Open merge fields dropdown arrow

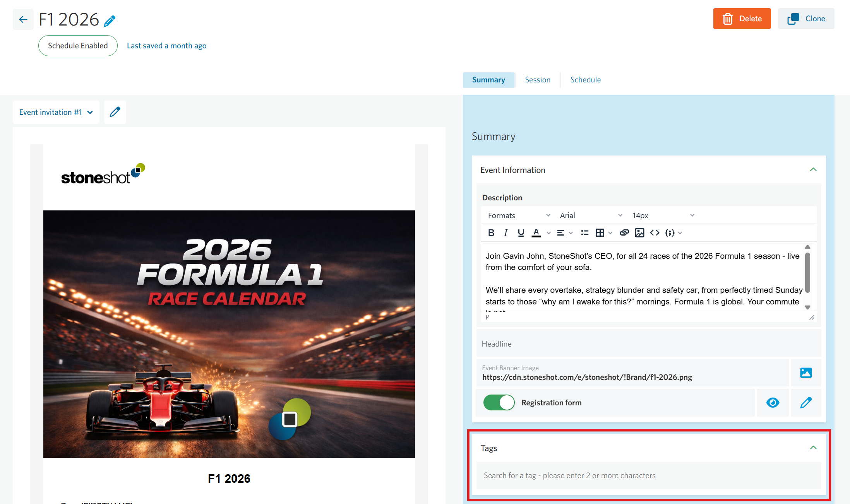680,233
